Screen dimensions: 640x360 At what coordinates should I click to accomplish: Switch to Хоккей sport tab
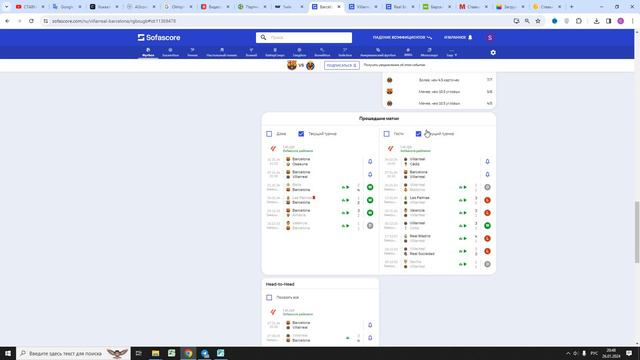[x=251, y=53]
